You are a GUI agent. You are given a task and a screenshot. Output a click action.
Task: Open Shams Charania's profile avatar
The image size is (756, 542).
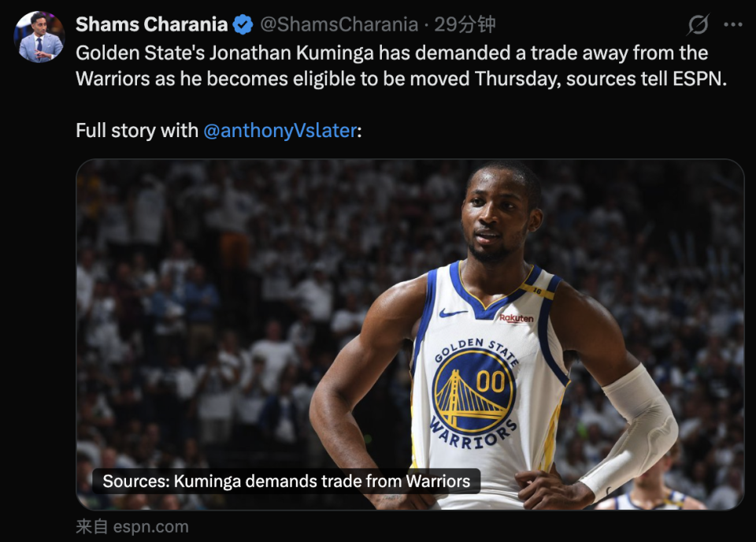pos(39,37)
